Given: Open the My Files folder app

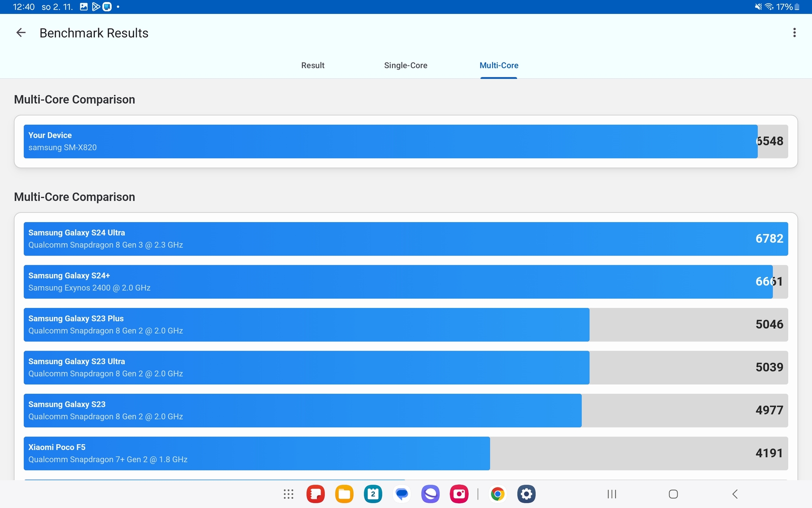Looking at the screenshot, I should (344, 494).
